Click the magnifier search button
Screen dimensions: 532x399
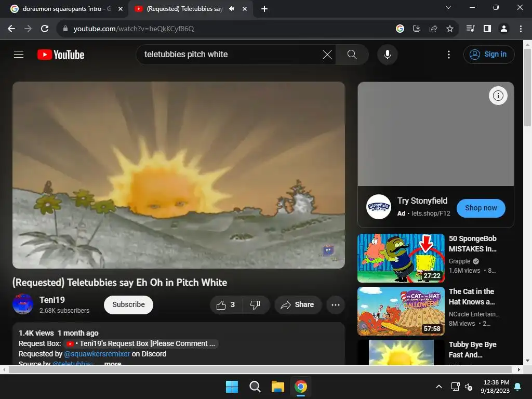point(352,54)
